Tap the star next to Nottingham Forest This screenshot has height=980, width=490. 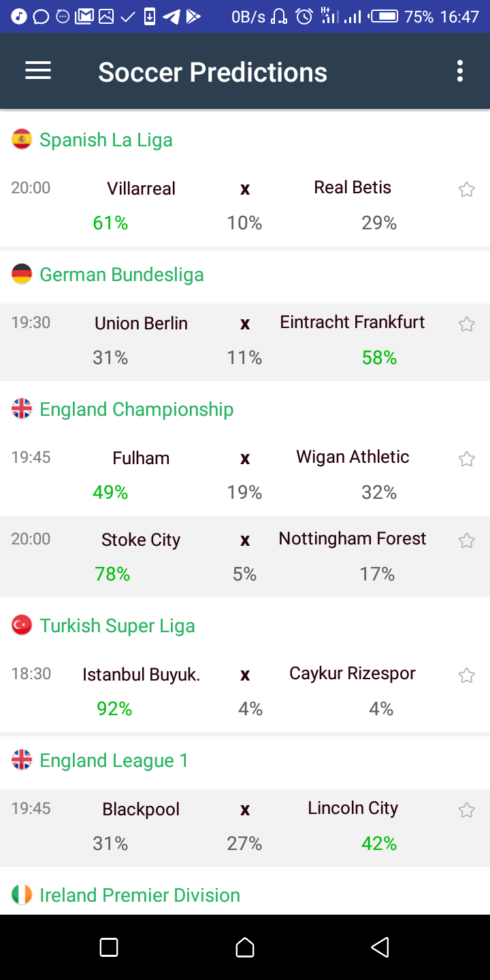point(466,540)
